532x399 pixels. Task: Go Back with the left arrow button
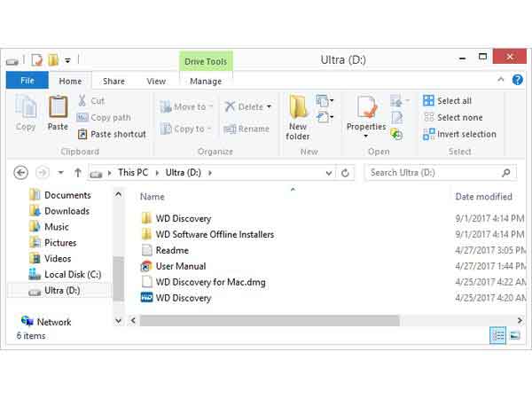20,173
